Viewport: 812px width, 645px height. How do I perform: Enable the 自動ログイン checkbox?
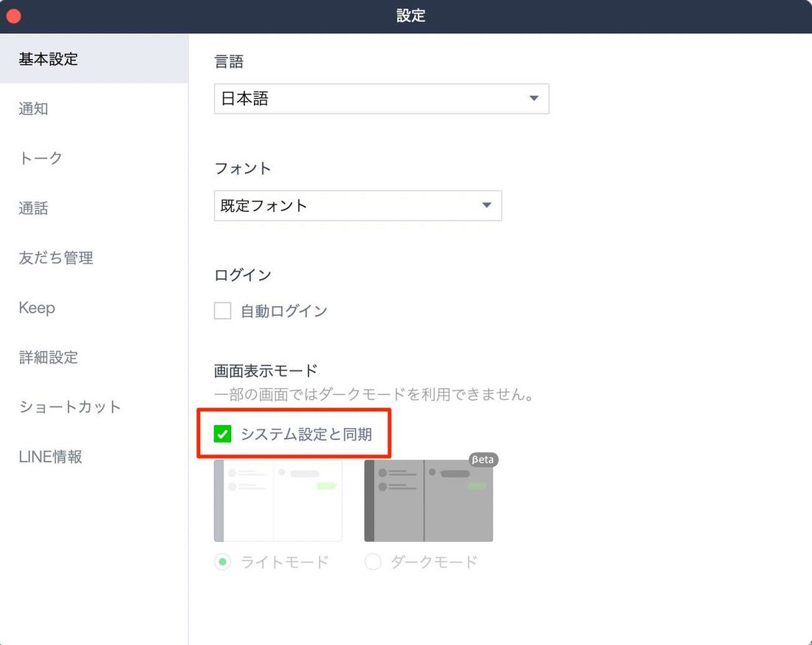[223, 311]
